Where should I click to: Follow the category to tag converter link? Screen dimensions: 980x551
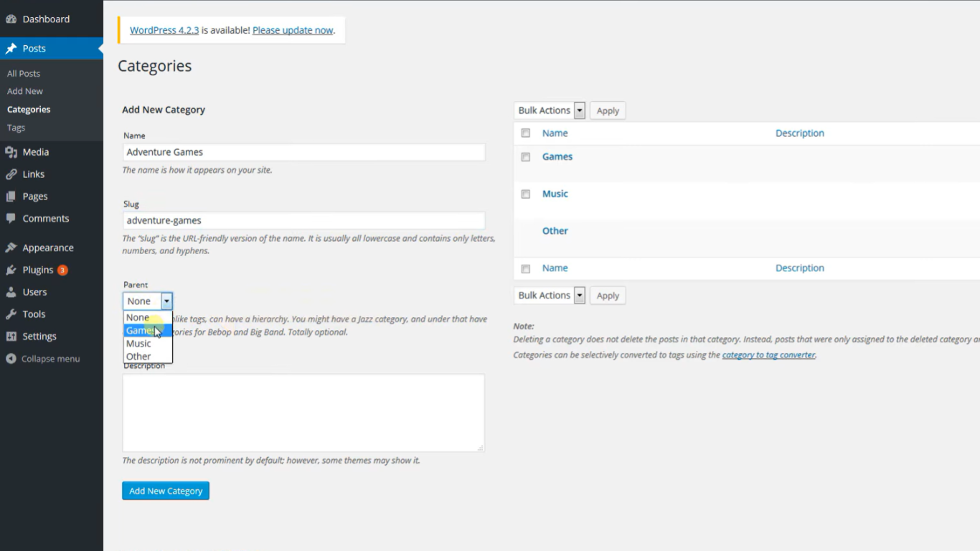tap(768, 355)
